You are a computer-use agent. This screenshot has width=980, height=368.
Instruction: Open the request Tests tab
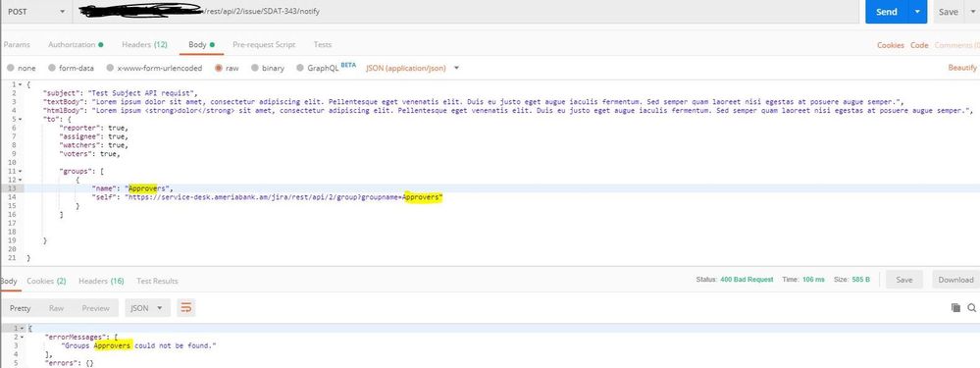[x=323, y=44]
